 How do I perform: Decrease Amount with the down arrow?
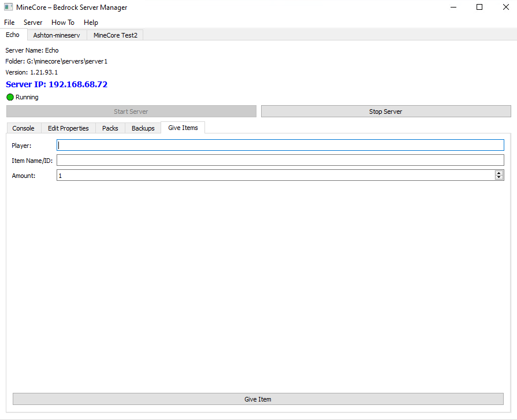point(499,178)
